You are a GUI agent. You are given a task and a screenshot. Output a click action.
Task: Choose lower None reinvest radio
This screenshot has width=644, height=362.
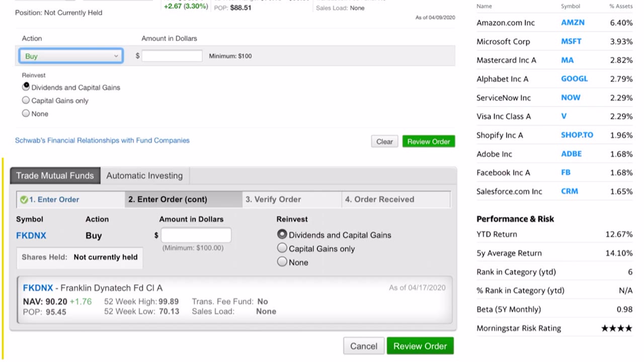point(282,261)
